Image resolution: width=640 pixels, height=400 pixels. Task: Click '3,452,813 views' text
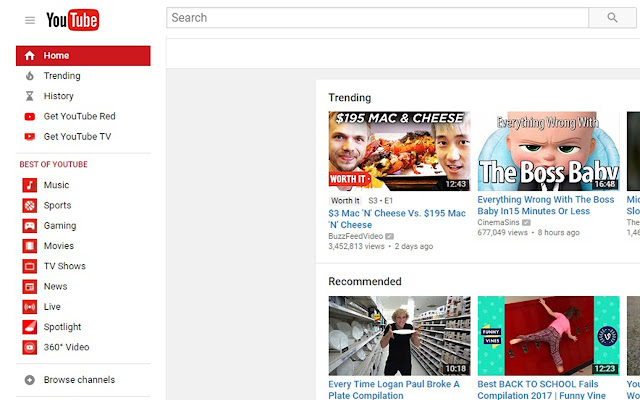(356, 247)
